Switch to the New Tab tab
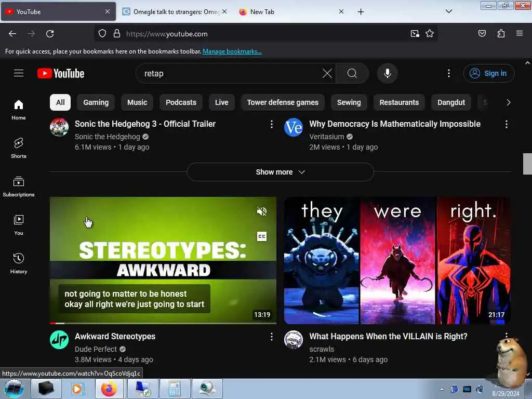This screenshot has height=399, width=532. click(292, 12)
